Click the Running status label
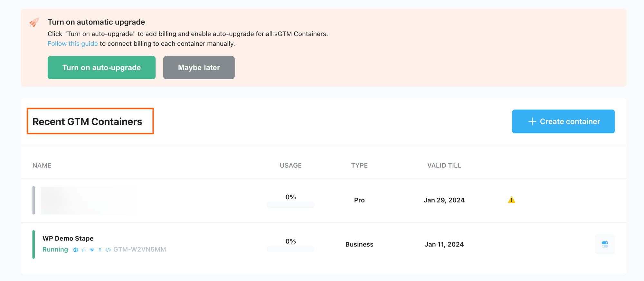This screenshot has width=644, height=281. coord(55,249)
